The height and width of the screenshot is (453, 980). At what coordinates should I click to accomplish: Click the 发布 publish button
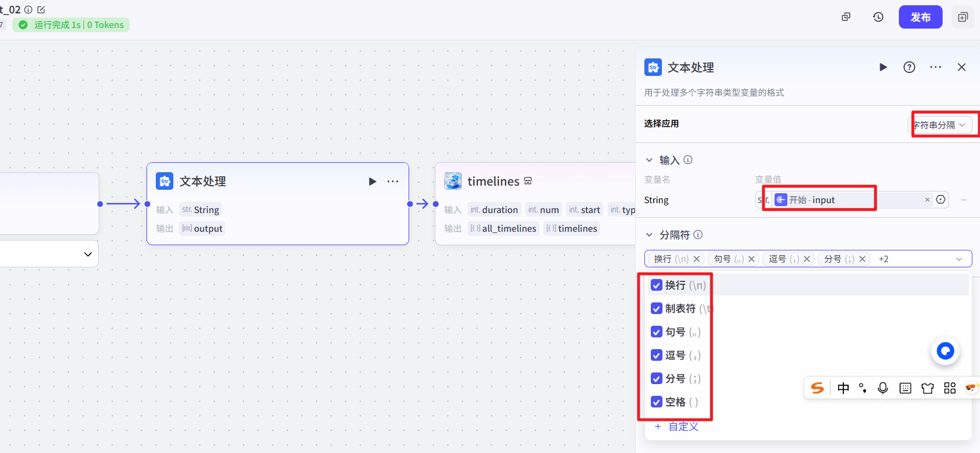[920, 17]
